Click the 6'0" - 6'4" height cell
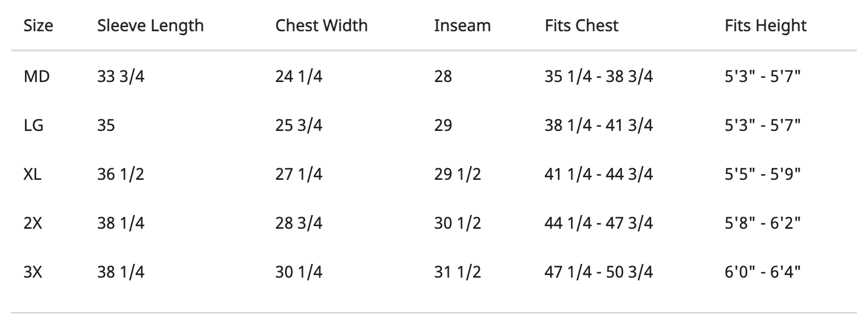Viewport: 868px width, 323px height. (x=763, y=272)
